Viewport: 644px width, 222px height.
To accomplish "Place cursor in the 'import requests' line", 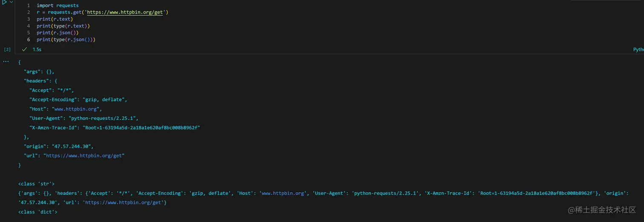I will coord(57,6).
